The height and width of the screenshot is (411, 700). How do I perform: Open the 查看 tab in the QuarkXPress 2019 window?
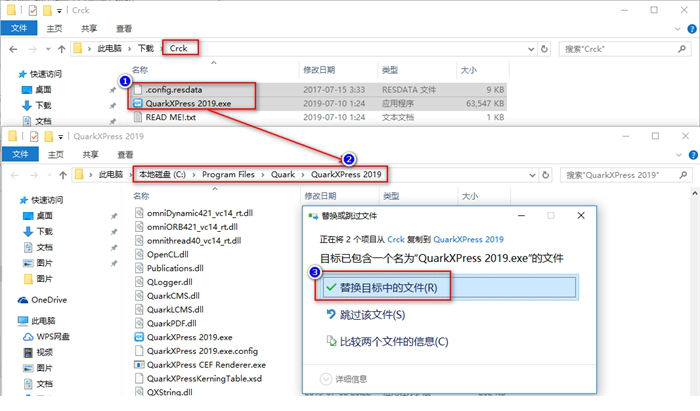tap(125, 154)
